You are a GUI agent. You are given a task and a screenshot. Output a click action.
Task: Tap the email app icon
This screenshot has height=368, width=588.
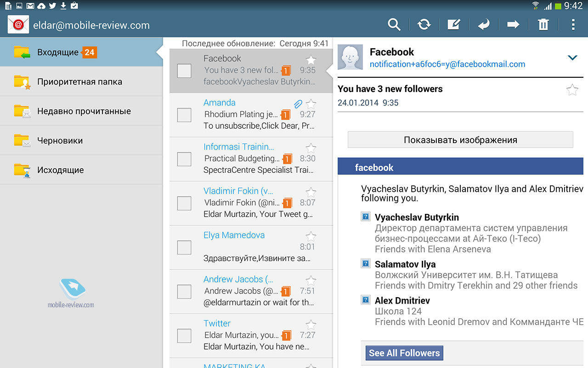coord(18,25)
